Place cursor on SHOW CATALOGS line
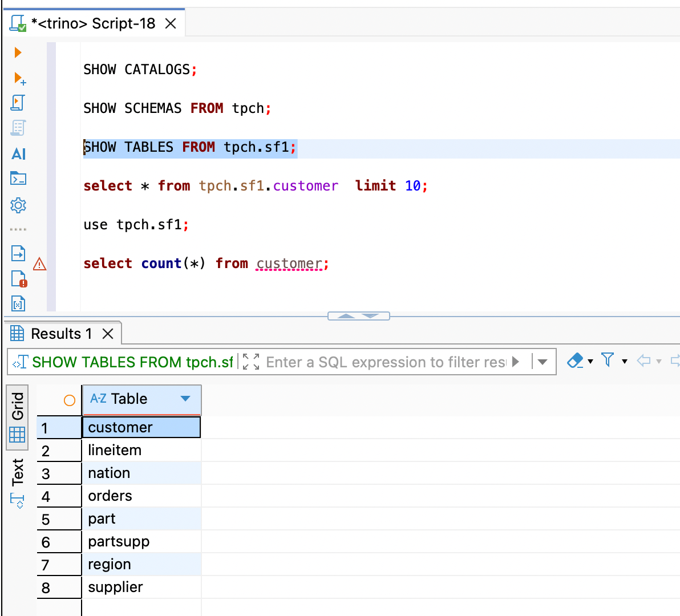This screenshot has height=616, width=680. (140, 70)
